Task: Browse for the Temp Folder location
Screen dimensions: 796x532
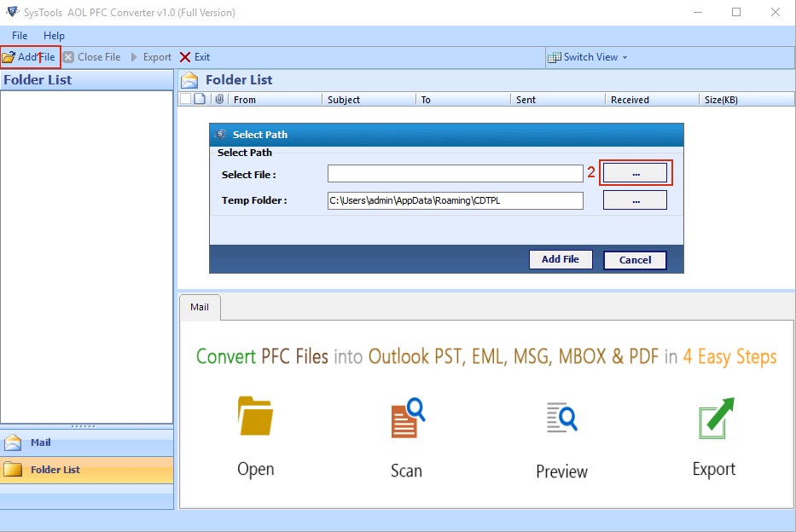Action: coord(635,200)
